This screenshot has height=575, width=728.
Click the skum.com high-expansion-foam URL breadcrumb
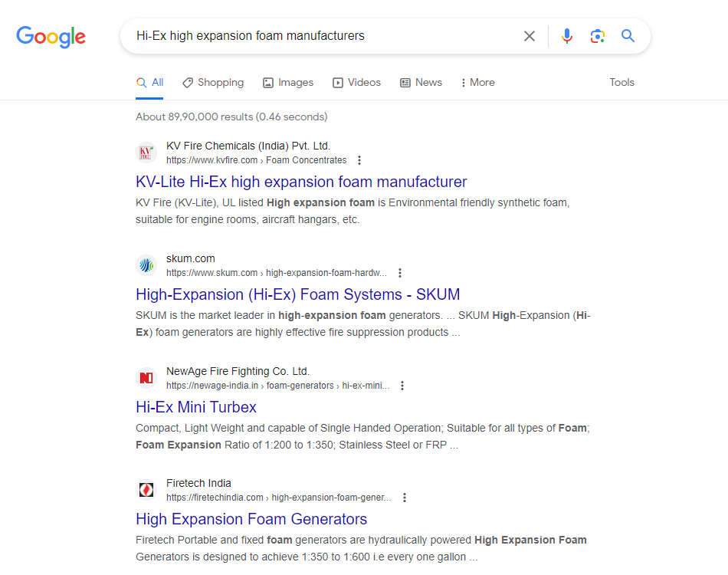[276, 273]
